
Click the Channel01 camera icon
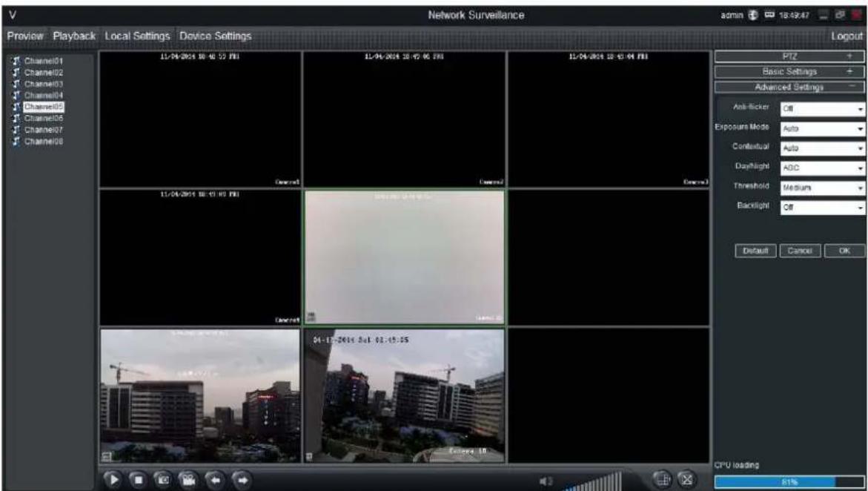pos(16,61)
